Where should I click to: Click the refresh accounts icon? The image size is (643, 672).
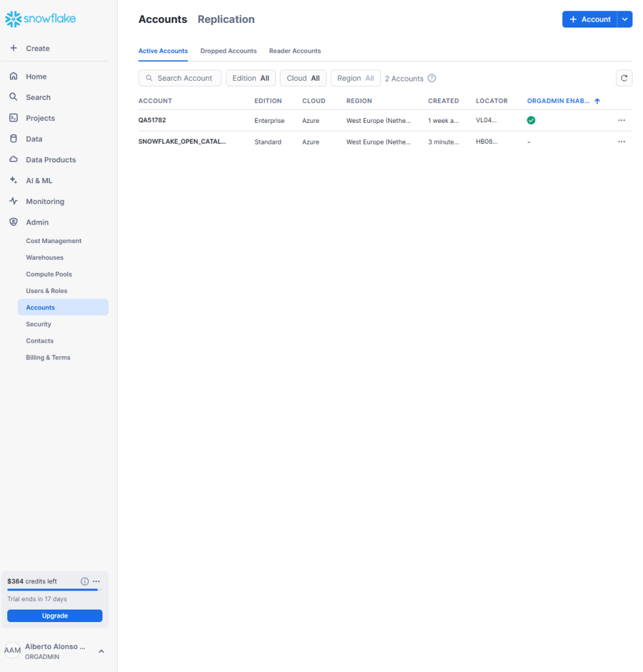pyautogui.click(x=623, y=78)
